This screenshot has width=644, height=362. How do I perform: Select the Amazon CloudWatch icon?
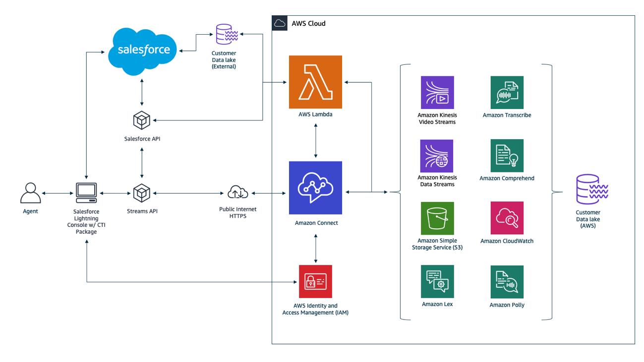tap(507, 218)
